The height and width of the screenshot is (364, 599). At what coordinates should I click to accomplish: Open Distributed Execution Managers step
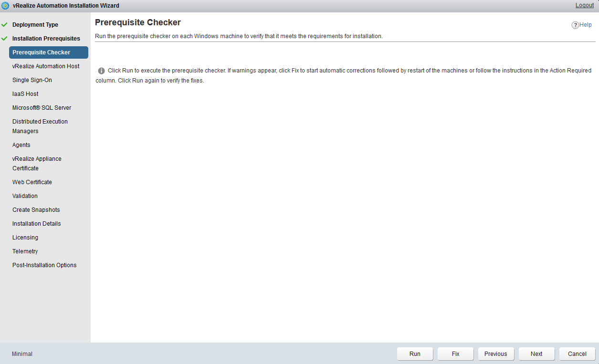click(40, 126)
